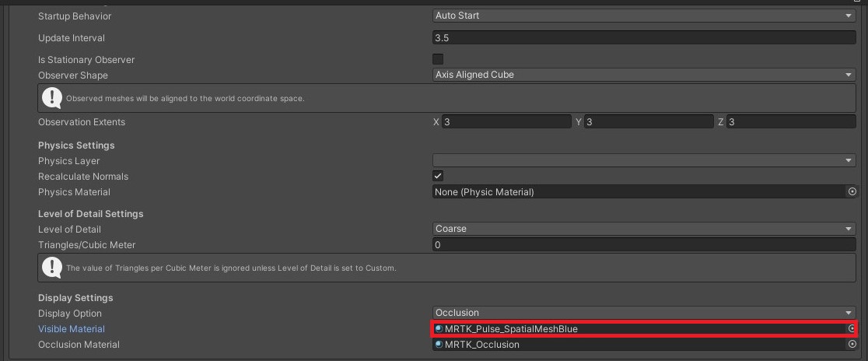Click the Physics Layer label

point(68,160)
